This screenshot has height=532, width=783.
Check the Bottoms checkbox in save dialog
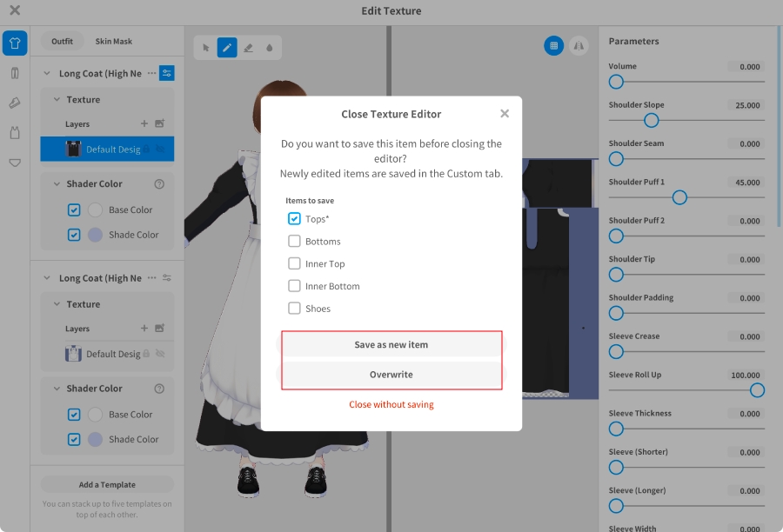[294, 242]
